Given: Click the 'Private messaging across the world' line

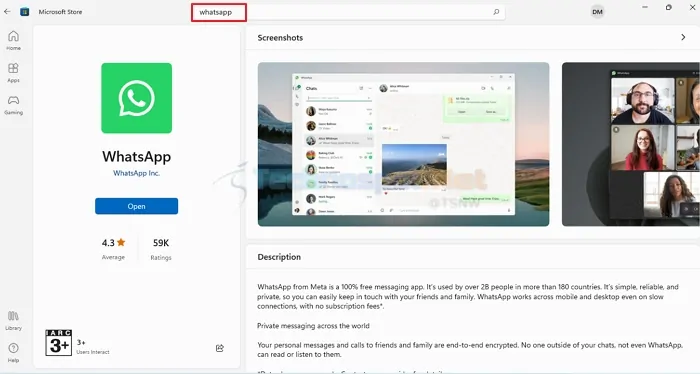Looking at the screenshot, I should (313, 326).
